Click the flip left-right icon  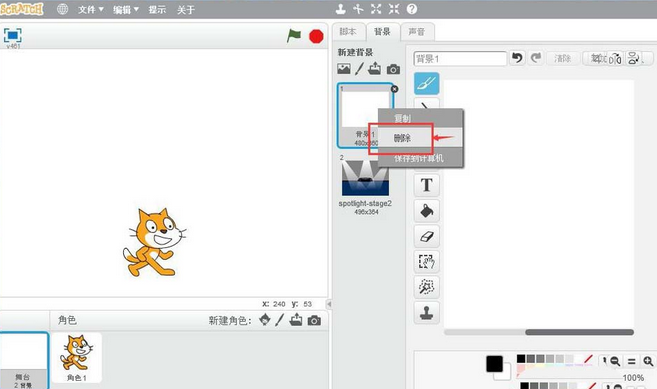click(x=615, y=59)
